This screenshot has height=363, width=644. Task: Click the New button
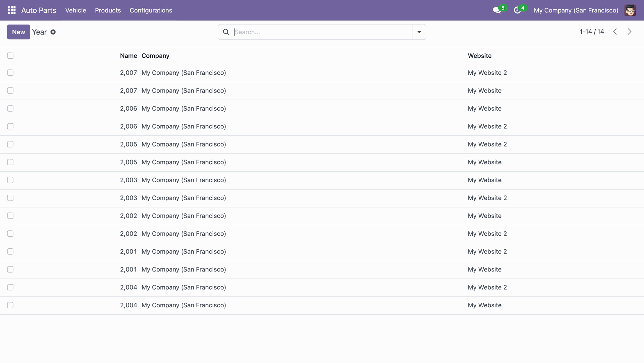(18, 32)
